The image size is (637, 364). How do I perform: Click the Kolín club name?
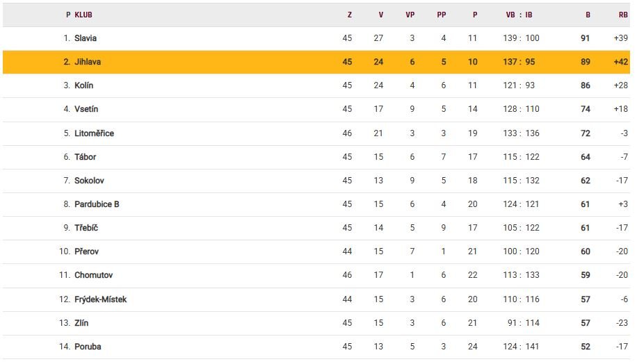pos(84,85)
